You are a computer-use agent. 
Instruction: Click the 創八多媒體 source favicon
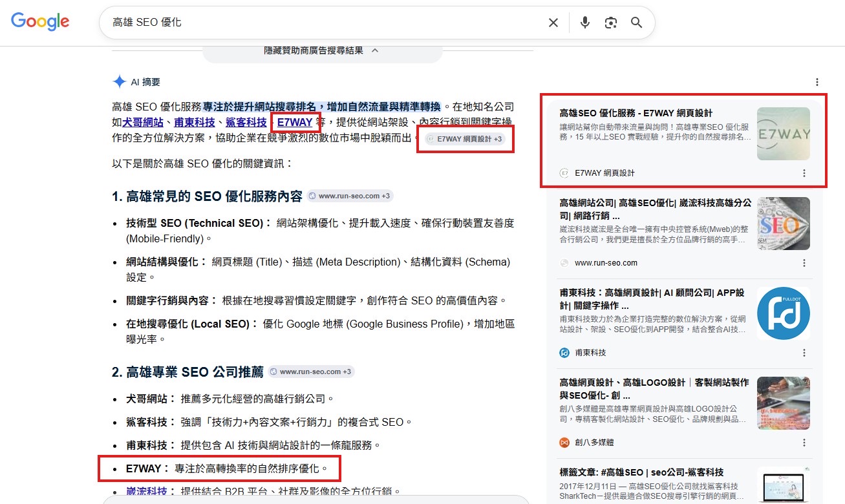tap(564, 443)
